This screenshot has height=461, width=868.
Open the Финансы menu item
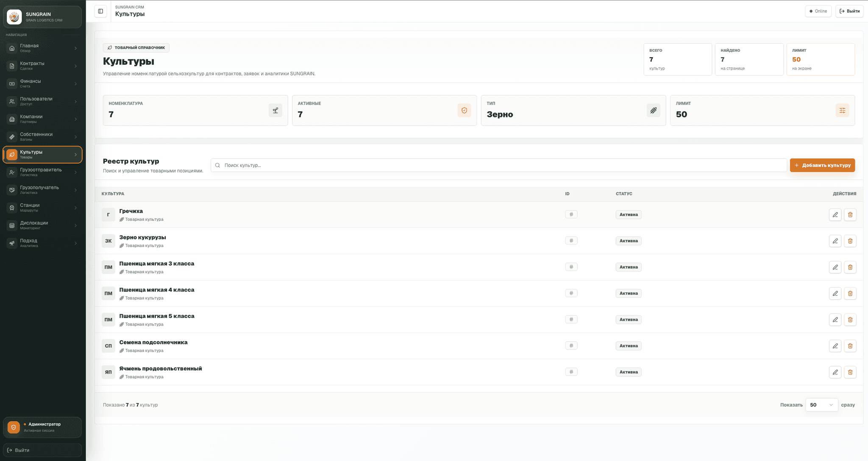(42, 84)
